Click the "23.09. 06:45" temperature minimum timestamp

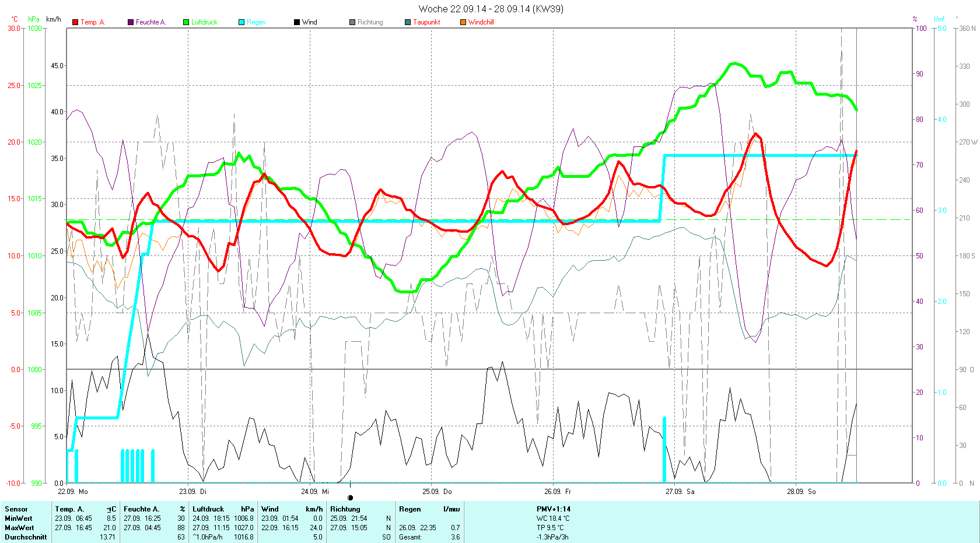[x=73, y=519]
